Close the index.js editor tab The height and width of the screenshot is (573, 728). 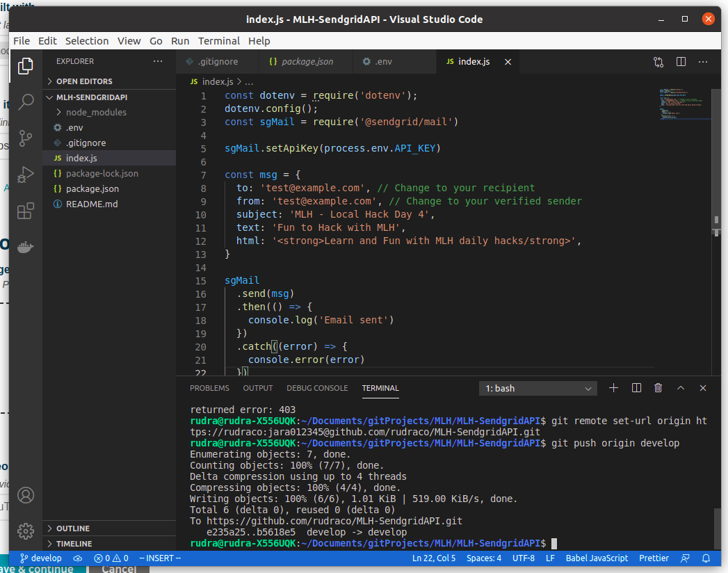click(508, 62)
